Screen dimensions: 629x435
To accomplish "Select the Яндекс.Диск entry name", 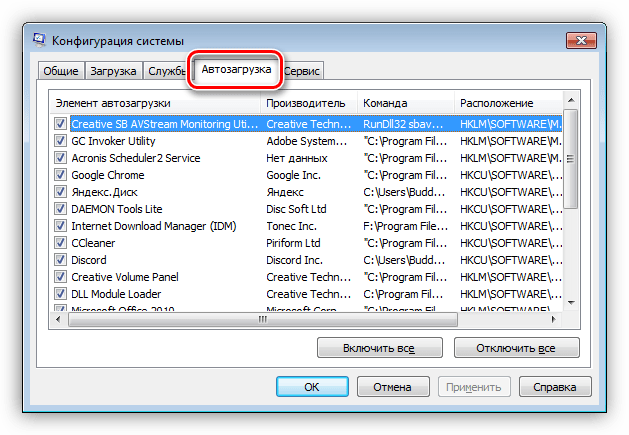I will [104, 192].
